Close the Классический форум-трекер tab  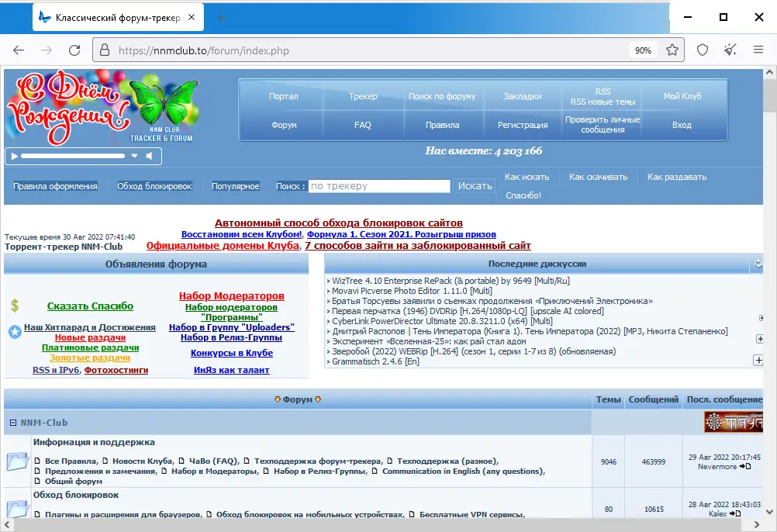(192, 17)
